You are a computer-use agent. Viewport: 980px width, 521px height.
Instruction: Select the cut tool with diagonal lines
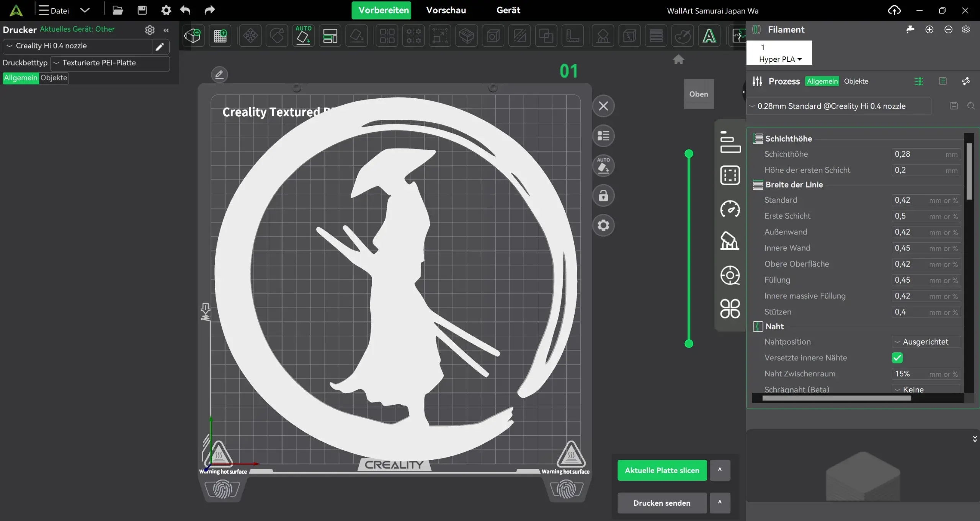pos(519,36)
